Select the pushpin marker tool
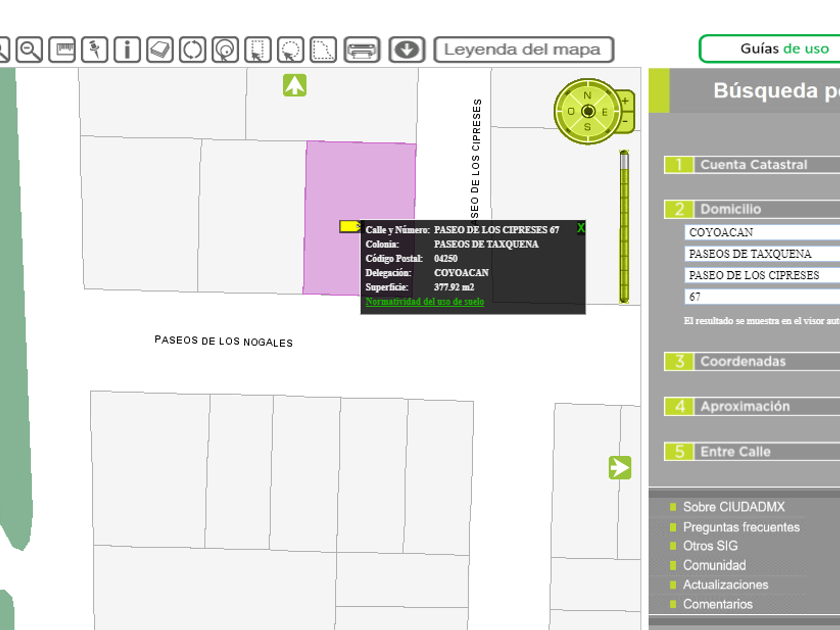This screenshot has width=840, height=630. (x=94, y=49)
